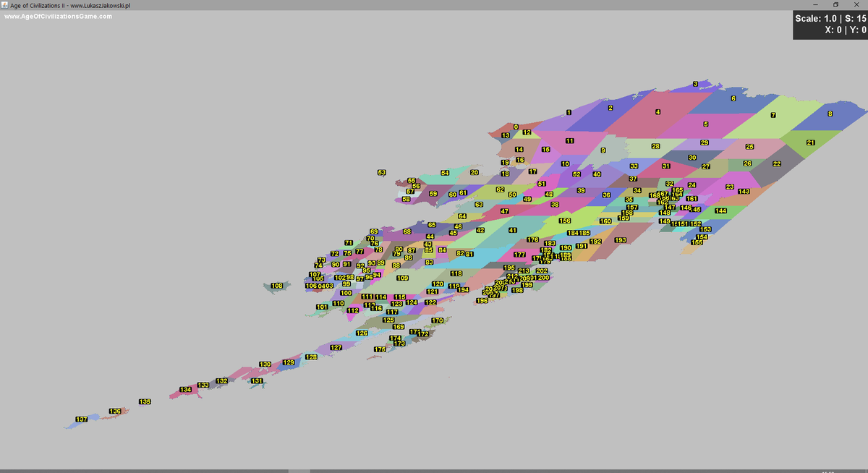This screenshot has width=868, height=473.
Task: Select province label 134
Action: tap(186, 390)
